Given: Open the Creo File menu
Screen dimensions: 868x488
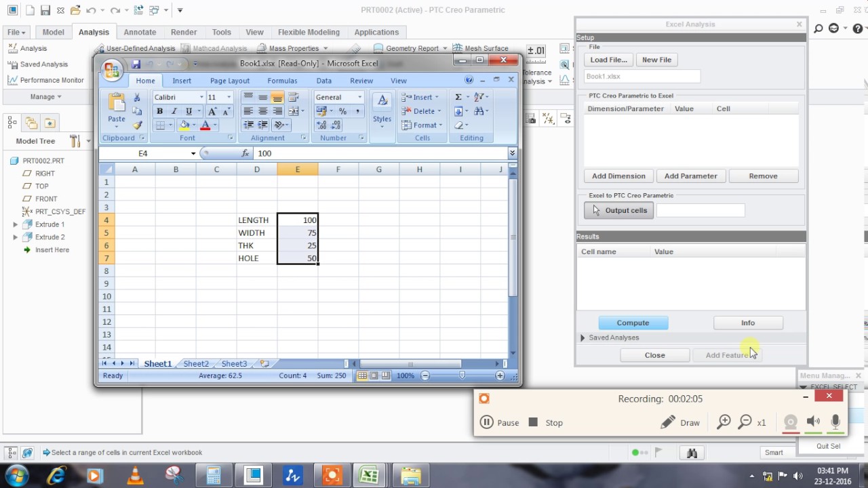Looking at the screenshot, I should pyautogui.click(x=16, y=32).
